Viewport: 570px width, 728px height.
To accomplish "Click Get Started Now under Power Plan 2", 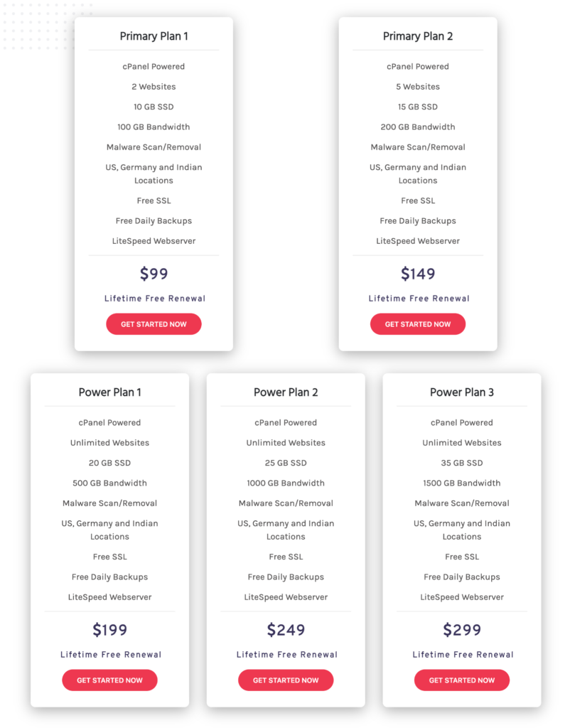I will 286,680.
